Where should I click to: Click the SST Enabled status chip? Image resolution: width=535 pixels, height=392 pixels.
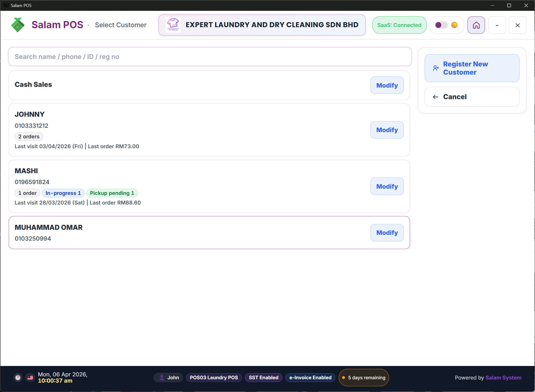(x=264, y=378)
